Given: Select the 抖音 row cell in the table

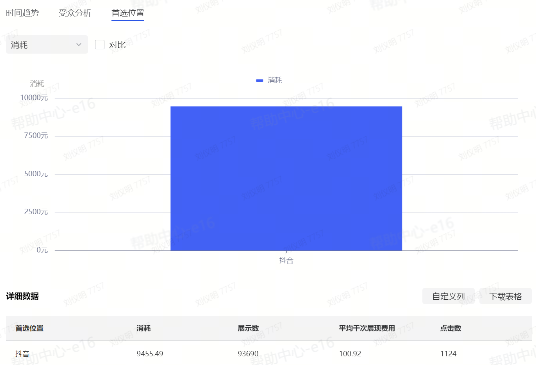Looking at the screenshot, I should click(x=22, y=353).
